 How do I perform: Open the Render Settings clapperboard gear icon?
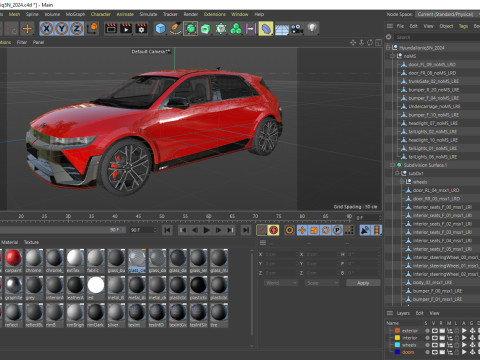(x=141, y=29)
